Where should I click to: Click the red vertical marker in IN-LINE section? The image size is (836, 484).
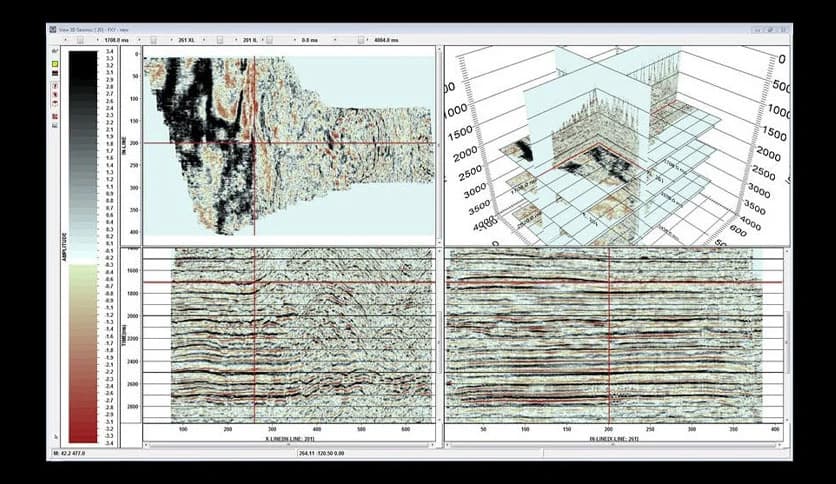(609, 336)
